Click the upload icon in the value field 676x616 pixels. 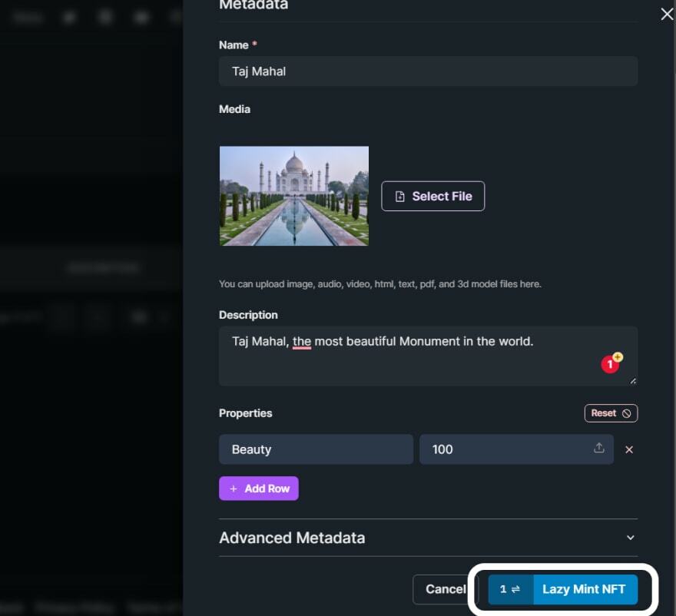click(599, 449)
